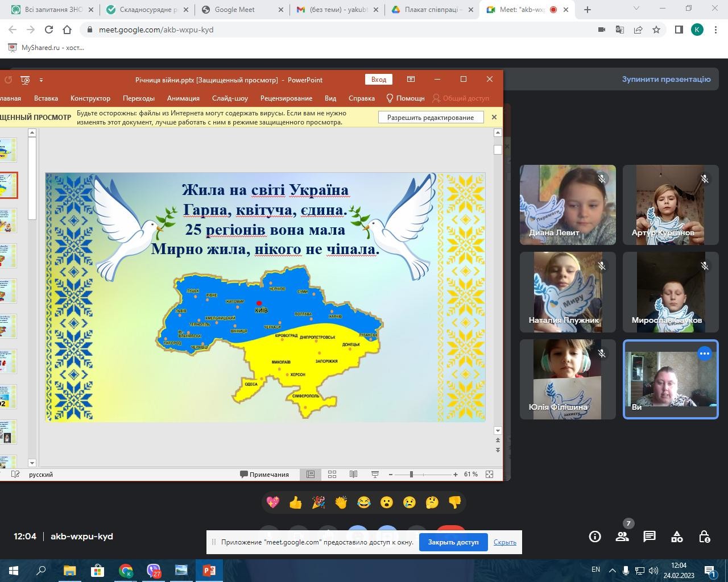This screenshot has width=728, height=582.
Task: Open the Конструктор ribbon tab
Action: click(90, 98)
